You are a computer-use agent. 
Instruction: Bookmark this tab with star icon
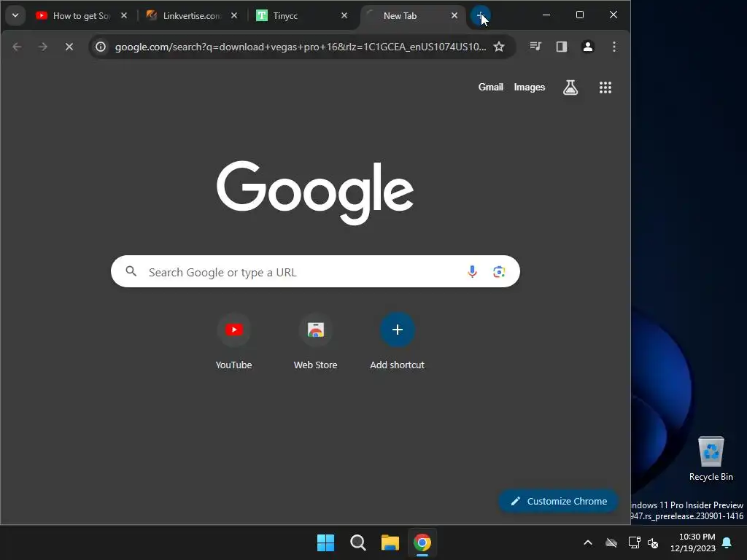[x=499, y=47]
